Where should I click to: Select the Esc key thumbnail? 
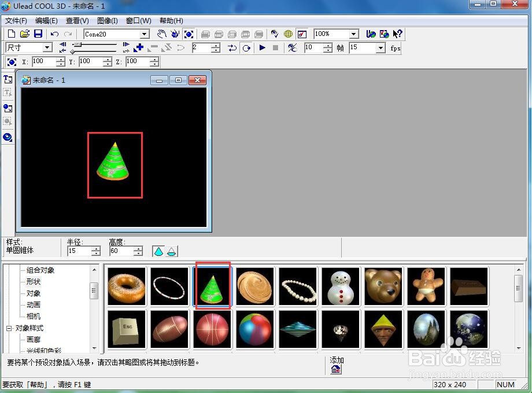pyautogui.click(x=126, y=329)
